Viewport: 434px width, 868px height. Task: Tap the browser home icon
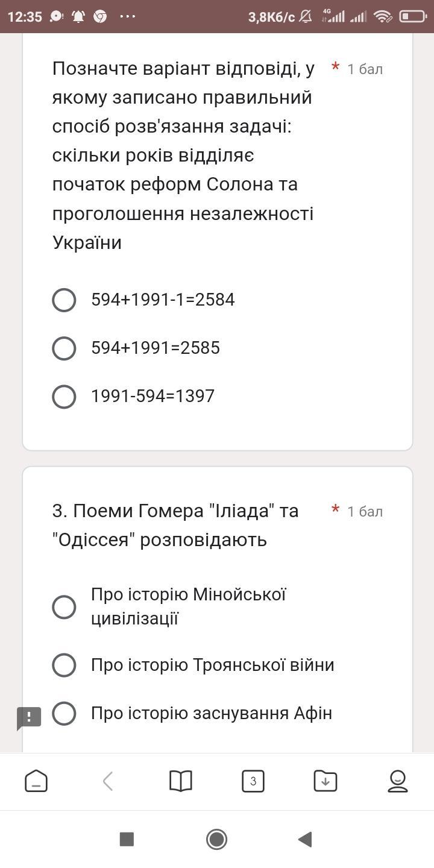36,781
